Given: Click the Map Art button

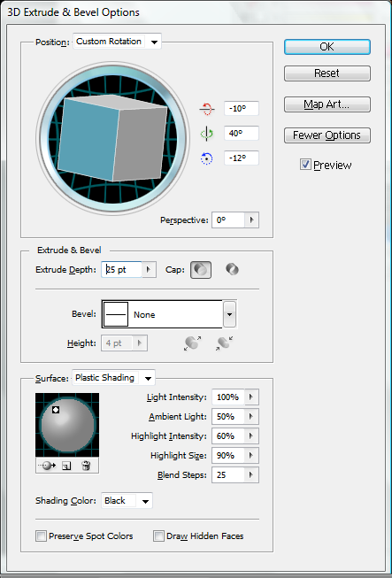Looking at the screenshot, I should [x=327, y=104].
